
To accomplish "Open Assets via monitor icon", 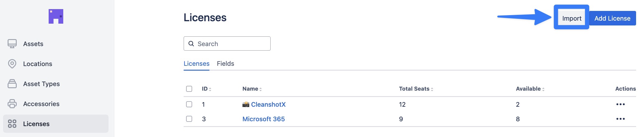I will [x=12, y=44].
